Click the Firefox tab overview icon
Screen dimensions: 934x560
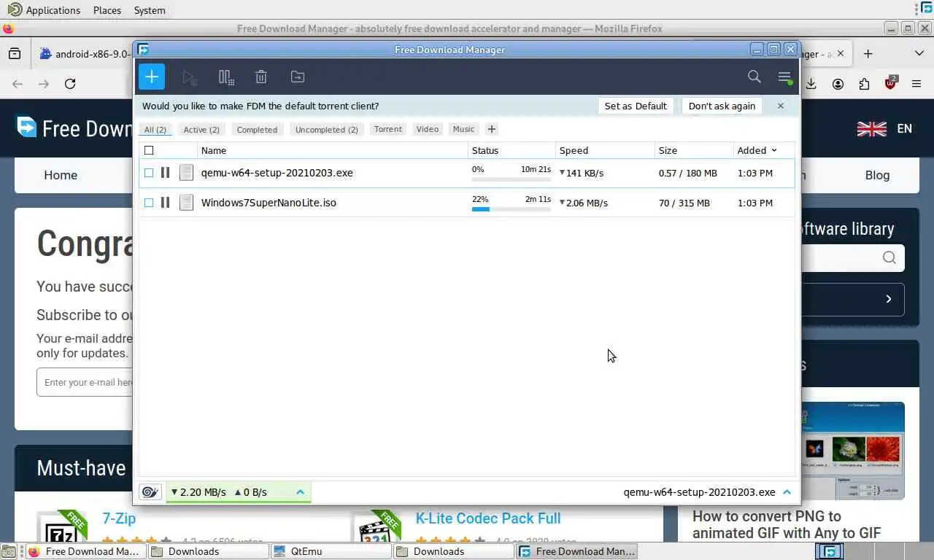coord(14,53)
